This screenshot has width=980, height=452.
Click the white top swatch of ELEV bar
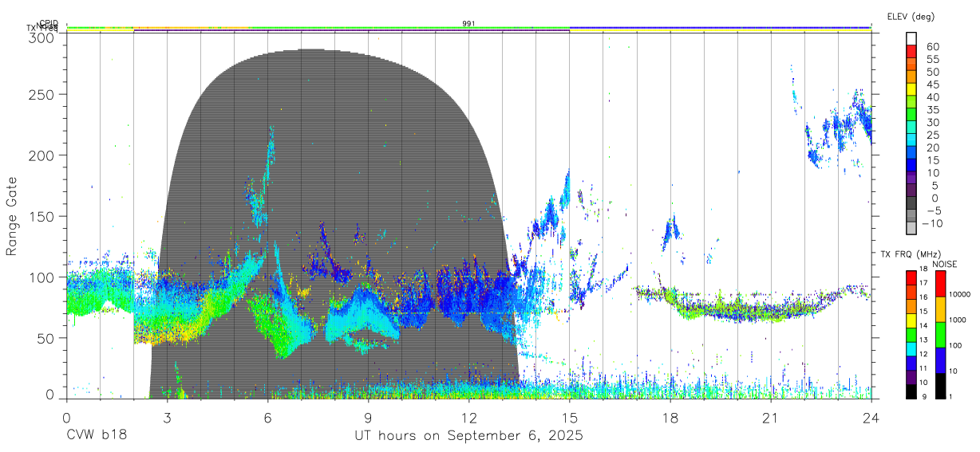(911, 38)
